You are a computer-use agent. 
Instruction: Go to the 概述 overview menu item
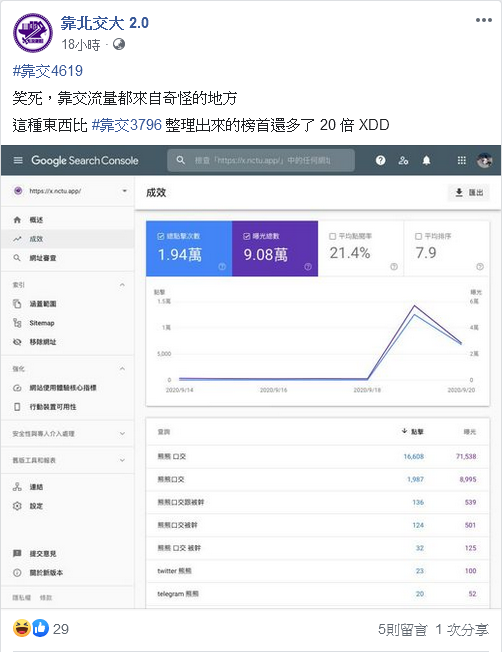coord(68,220)
